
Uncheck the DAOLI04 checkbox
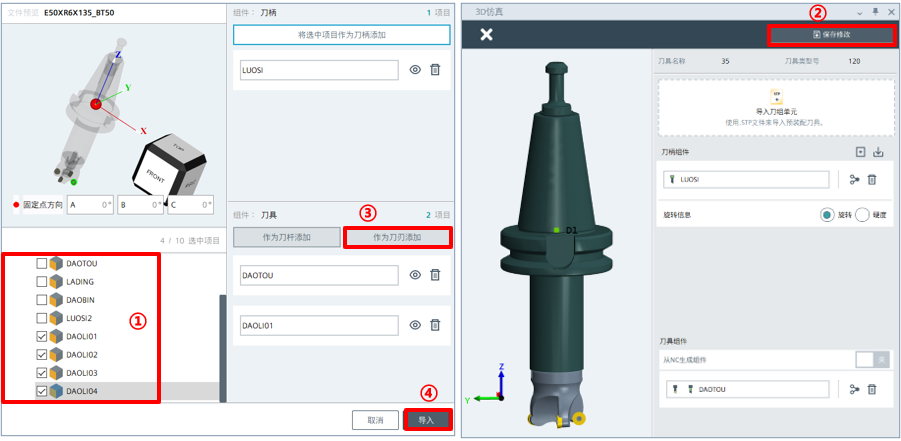tap(41, 391)
